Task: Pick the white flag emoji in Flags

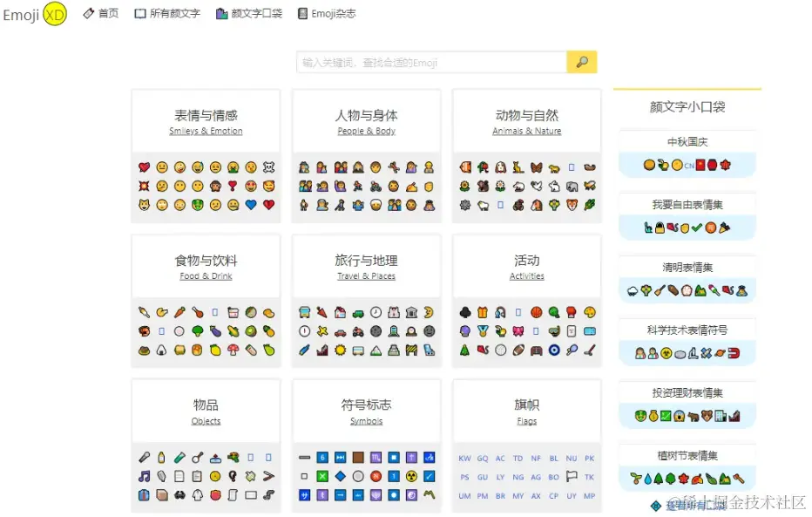Action: point(572,476)
